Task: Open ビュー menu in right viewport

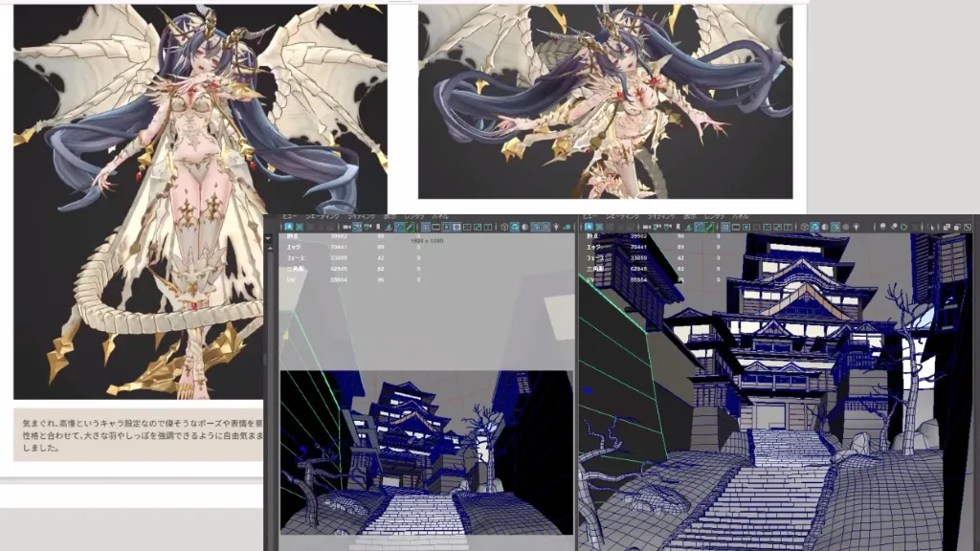Action: click(x=590, y=217)
